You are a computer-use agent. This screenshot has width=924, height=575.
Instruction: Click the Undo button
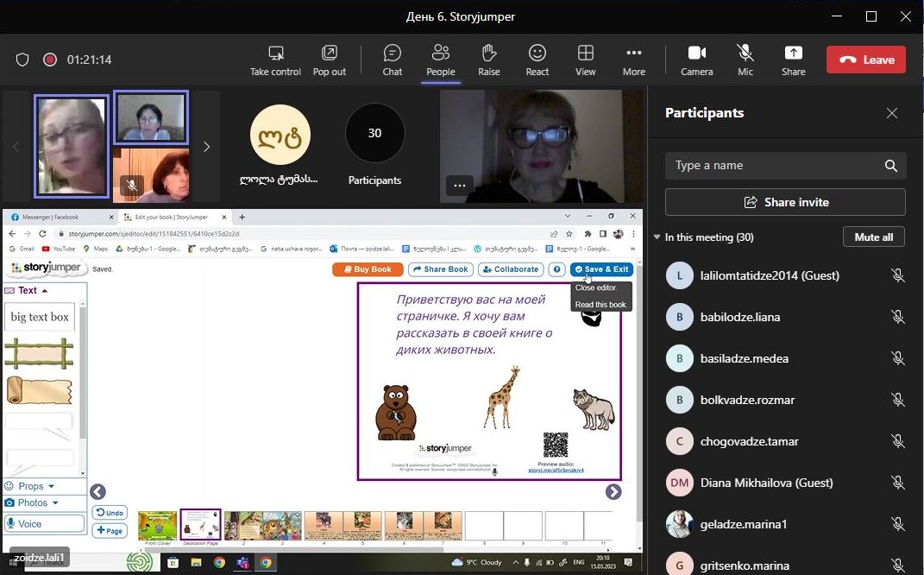(110, 513)
